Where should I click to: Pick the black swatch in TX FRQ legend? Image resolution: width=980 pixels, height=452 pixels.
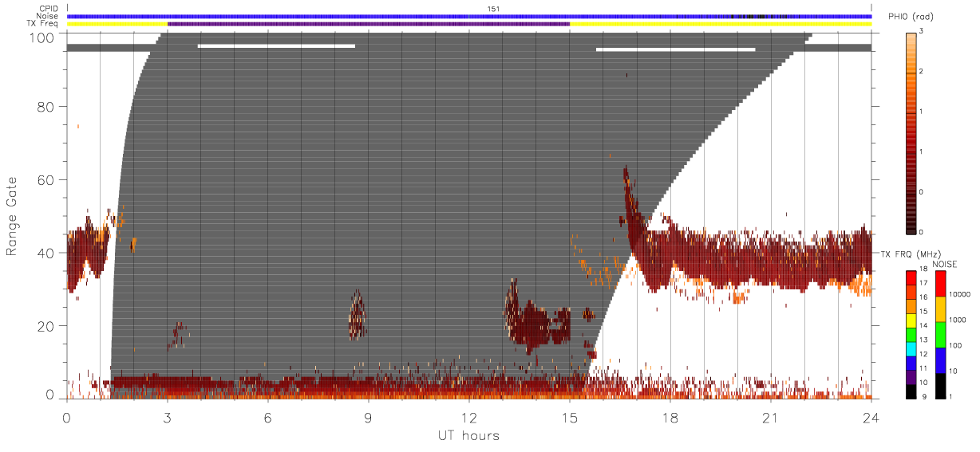[x=911, y=391]
